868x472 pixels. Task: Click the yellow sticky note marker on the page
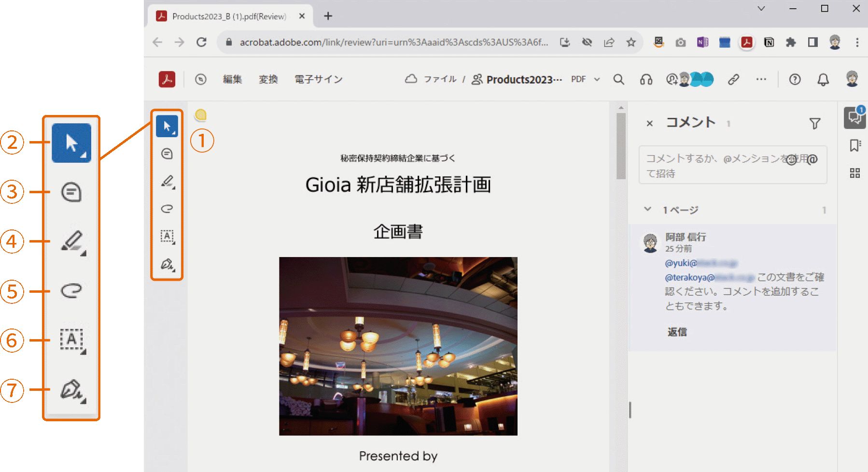(x=201, y=115)
